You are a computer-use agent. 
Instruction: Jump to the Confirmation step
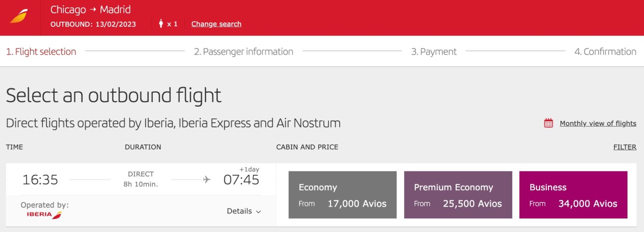click(x=605, y=52)
